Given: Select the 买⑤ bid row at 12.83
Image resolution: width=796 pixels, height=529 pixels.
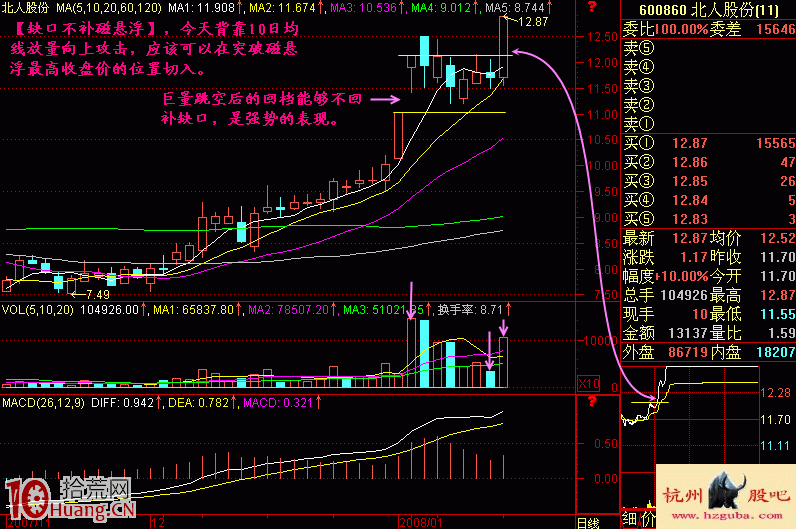Looking at the screenshot, I should pyautogui.click(x=709, y=219).
